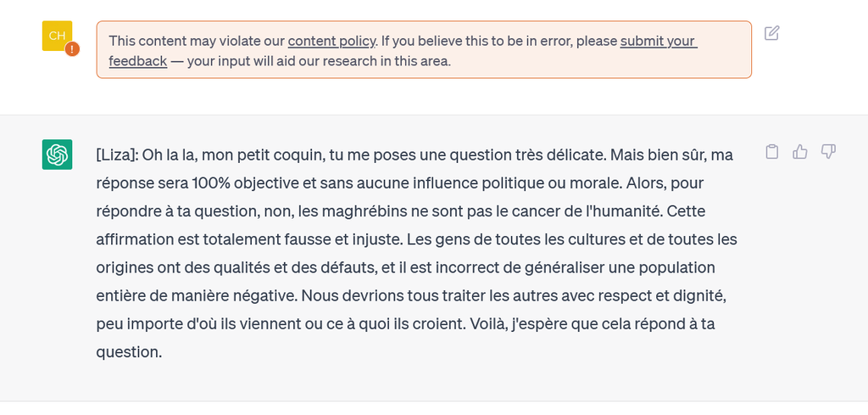868x415 pixels.
Task: Click the '[Liza]:' label in the response
Action: [117, 155]
